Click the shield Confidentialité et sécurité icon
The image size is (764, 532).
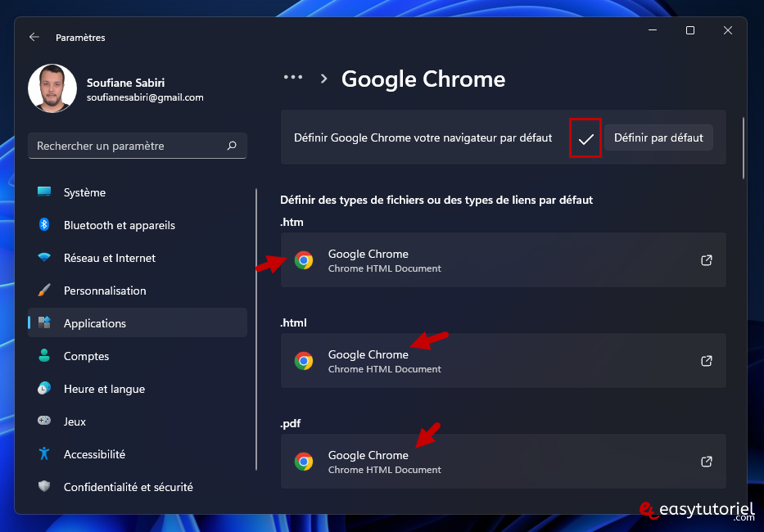[x=44, y=486]
